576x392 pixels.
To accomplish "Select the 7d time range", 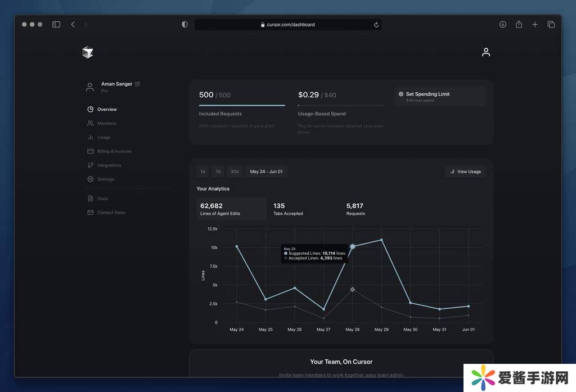I will coord(218,172).
